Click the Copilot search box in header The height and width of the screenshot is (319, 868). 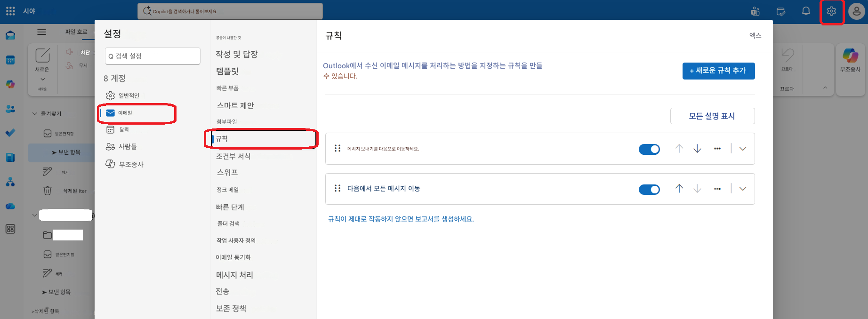pyautogui.click(x=230, y=11)
